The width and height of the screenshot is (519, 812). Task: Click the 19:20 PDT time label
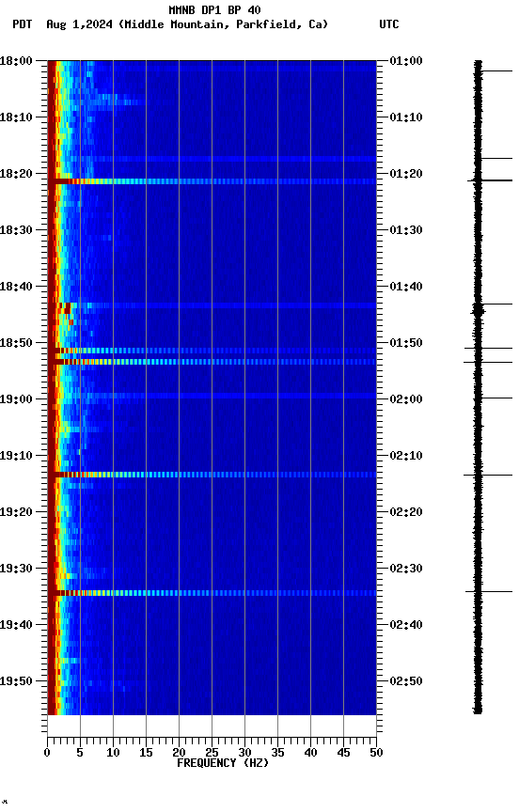coord(16,512)
